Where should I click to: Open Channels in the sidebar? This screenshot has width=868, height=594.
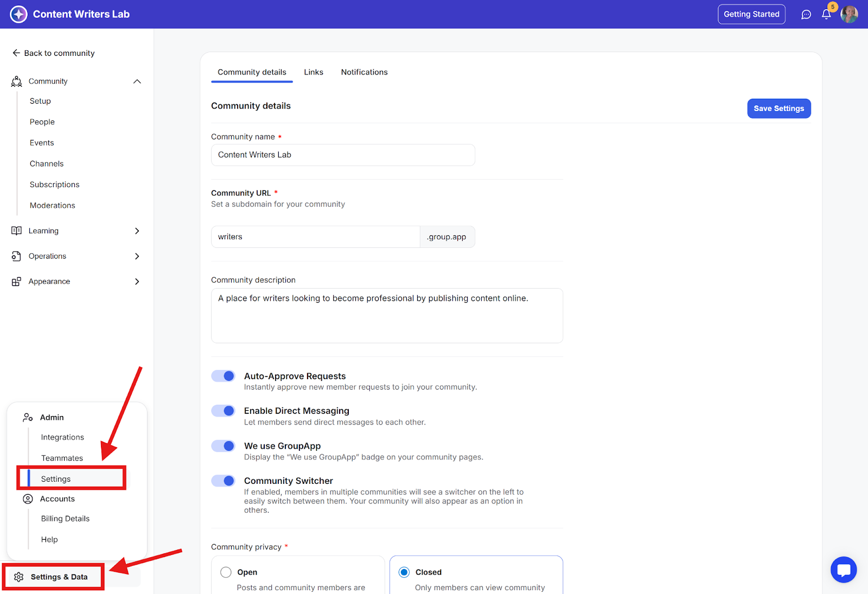pyautogui.click(x=47, y=164)
